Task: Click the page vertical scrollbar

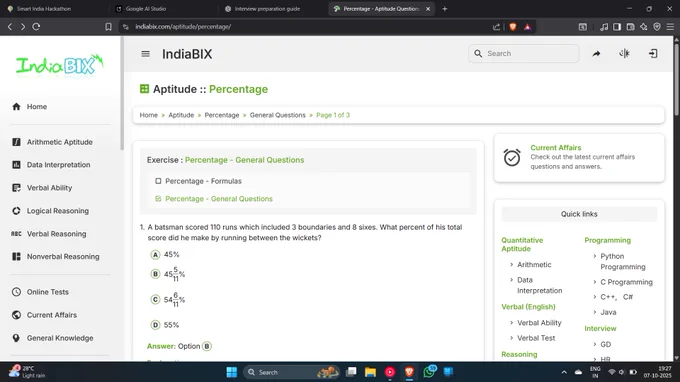Action: pos(677,79)
